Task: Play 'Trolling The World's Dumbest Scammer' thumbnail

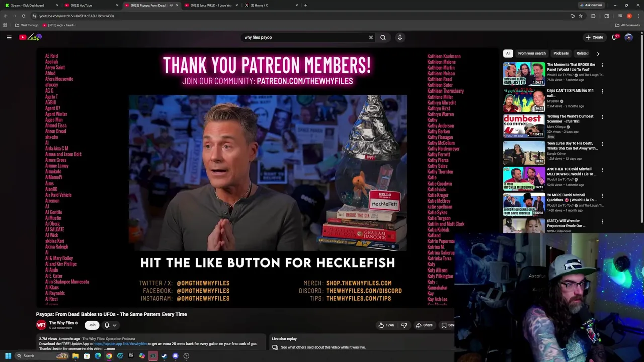Action: coord(524,126)
